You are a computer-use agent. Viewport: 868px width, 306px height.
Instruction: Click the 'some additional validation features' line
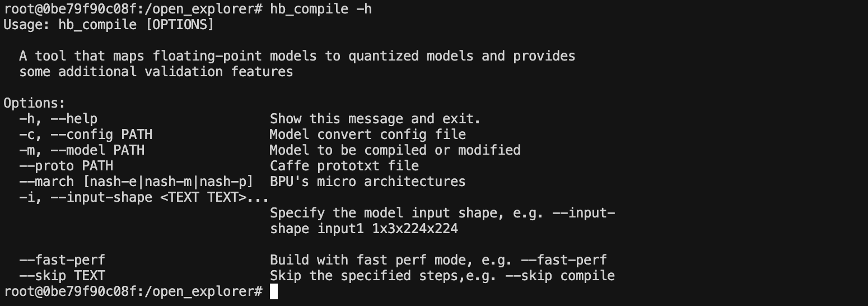click(156, 72)
